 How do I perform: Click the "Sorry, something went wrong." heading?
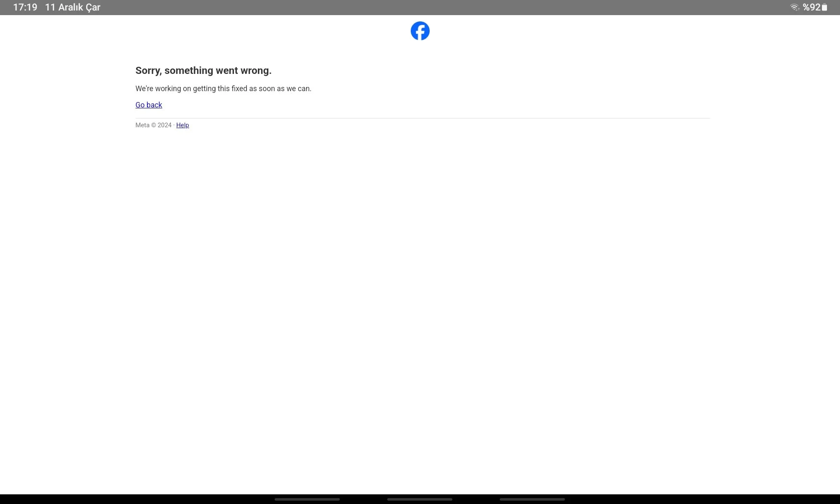point(203,71)
